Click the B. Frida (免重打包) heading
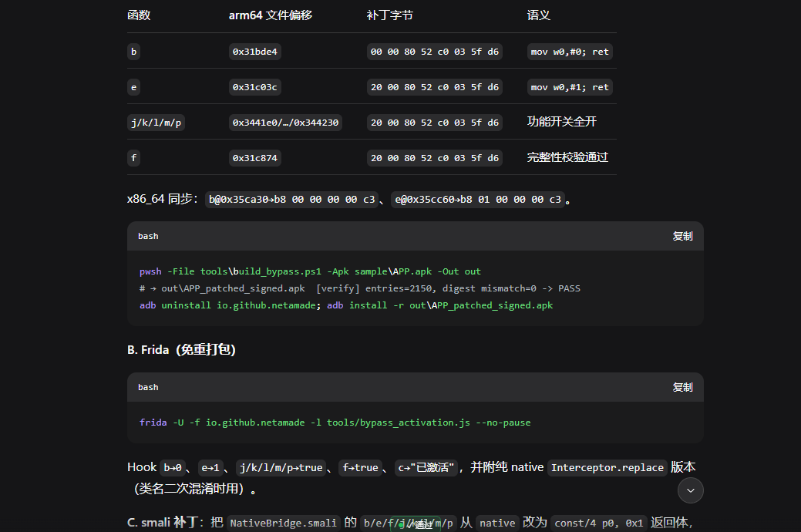This screenshot has width=801, height=532. [x=181, y=349]
